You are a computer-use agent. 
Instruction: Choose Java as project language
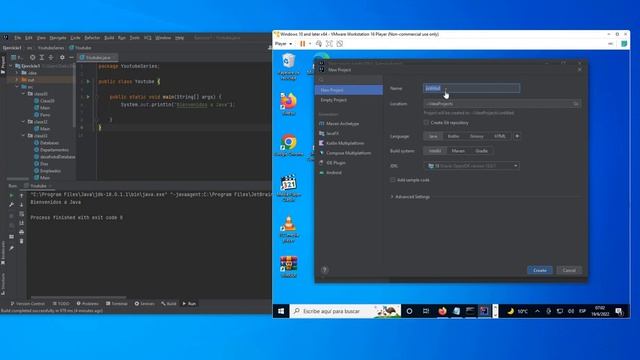click(433, 136)
